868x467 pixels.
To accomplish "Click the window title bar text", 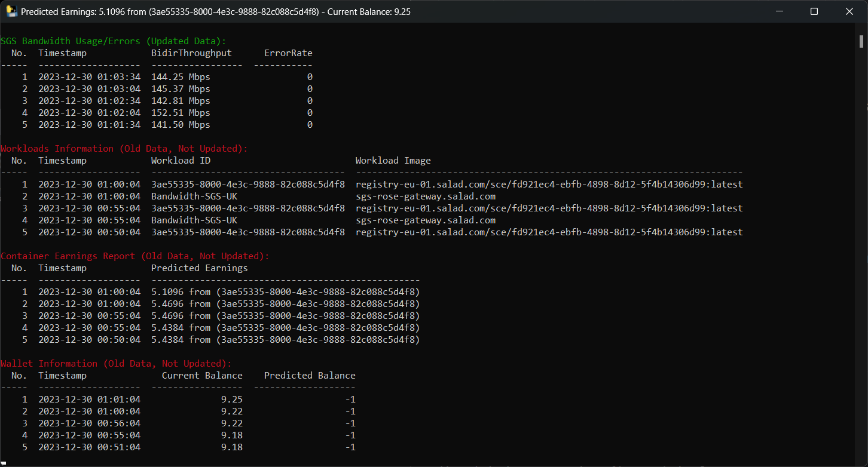I will pos(215,11).
